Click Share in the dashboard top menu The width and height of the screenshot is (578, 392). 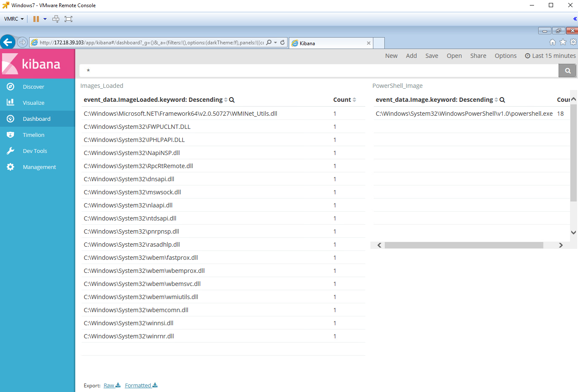[478, 56]
